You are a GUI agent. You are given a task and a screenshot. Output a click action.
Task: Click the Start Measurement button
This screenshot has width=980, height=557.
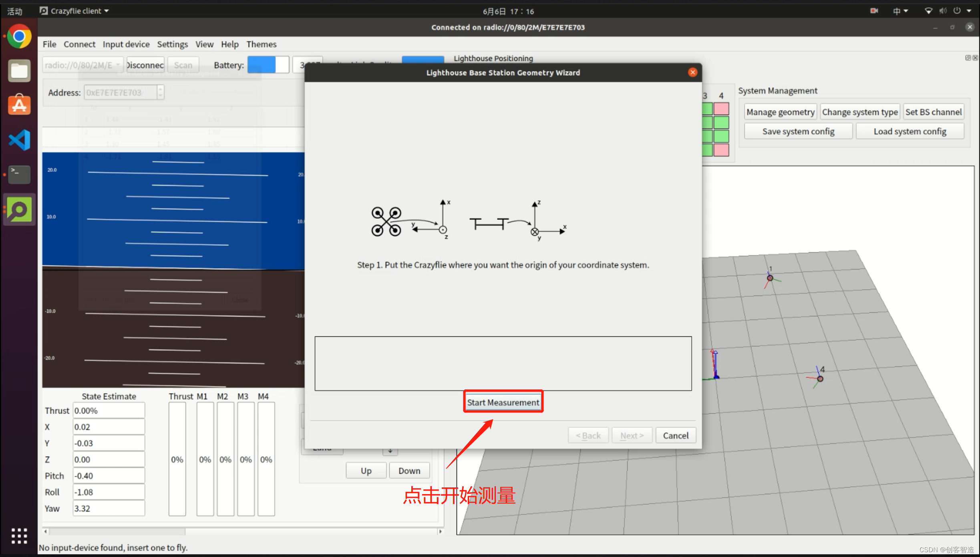click(x=503, y=402)
